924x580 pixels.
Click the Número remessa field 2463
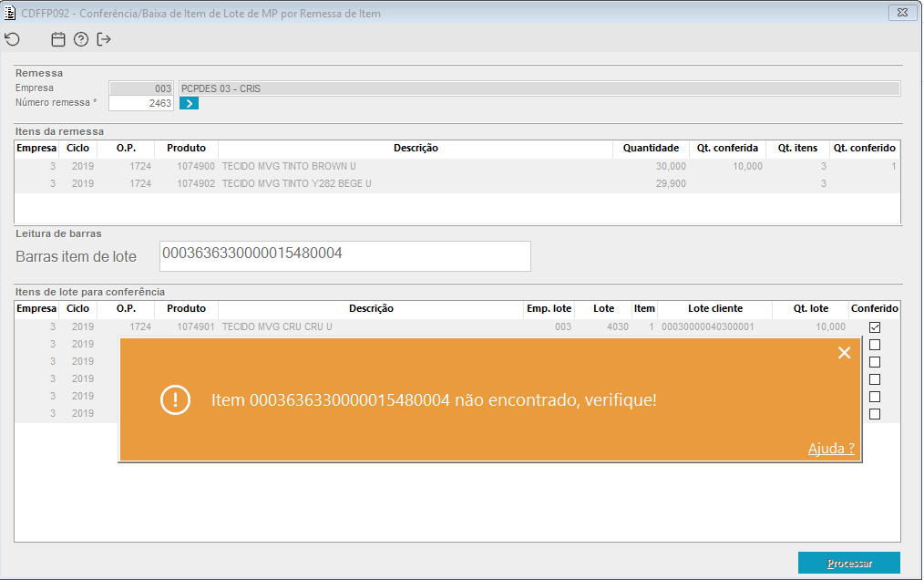coord(141,103)
